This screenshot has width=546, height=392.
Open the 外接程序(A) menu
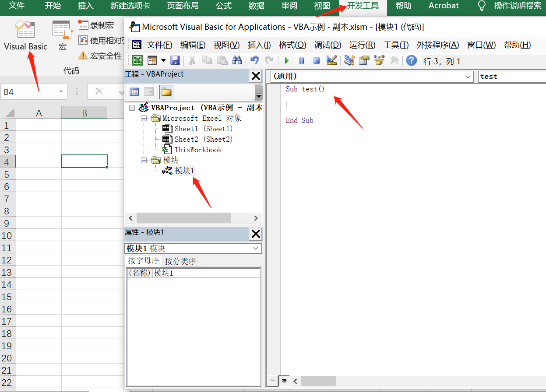[x=438, y=45]
